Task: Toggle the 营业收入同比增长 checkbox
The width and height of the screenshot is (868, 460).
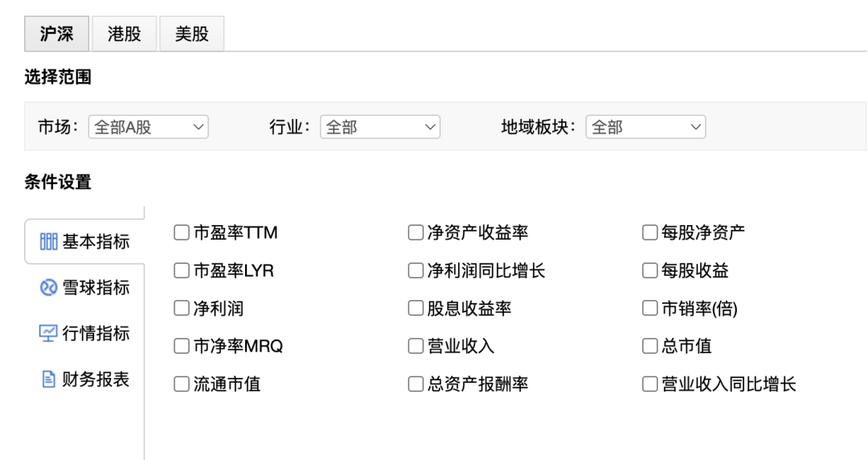Action: [x=650, y=384]
